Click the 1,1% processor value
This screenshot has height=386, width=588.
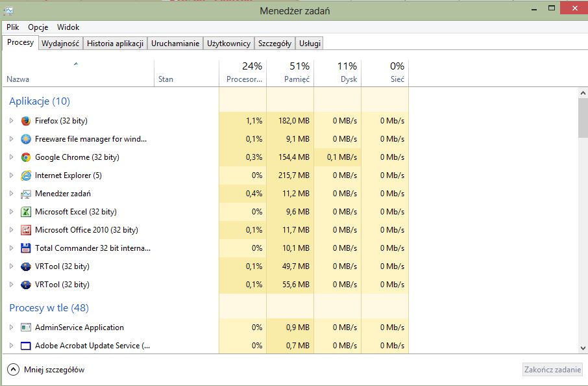tap(254, 120)
